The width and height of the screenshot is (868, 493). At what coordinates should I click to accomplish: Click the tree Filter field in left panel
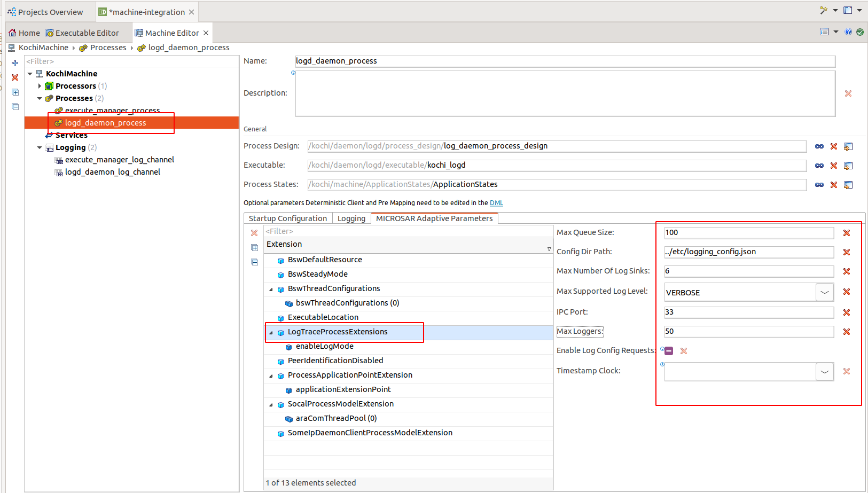click(x=131, y=61)
